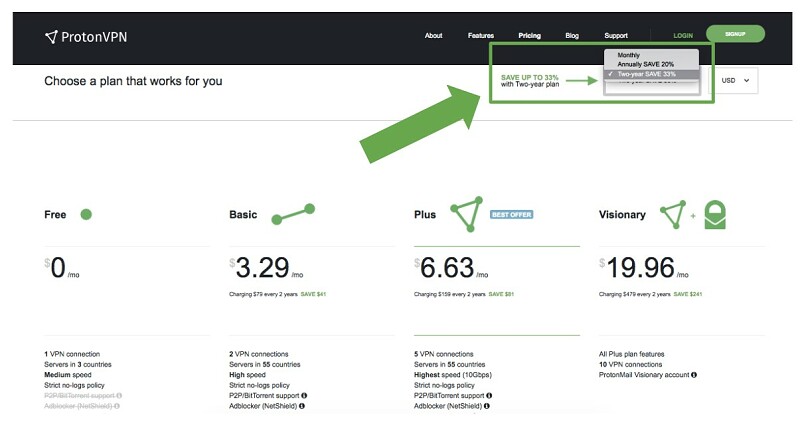The image size is (806, 447).
Task: Click the Basic plan two-node icon
Action: [293, 214]
